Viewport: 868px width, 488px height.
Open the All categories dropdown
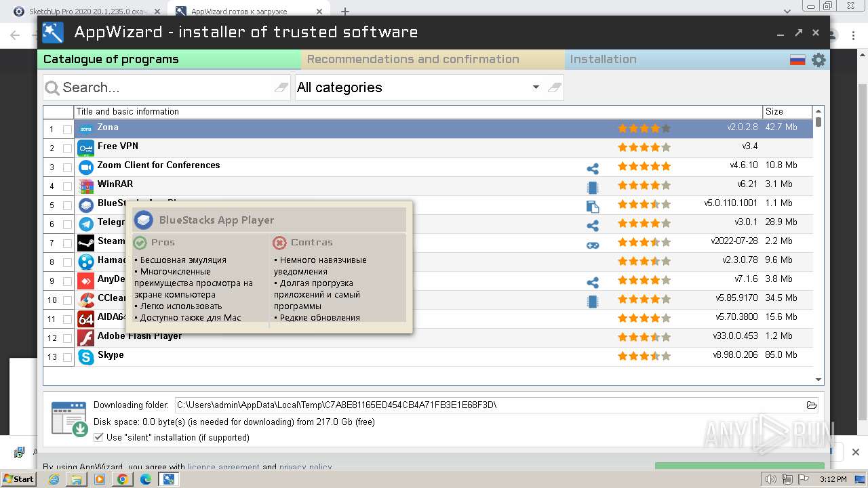point(536,87)
